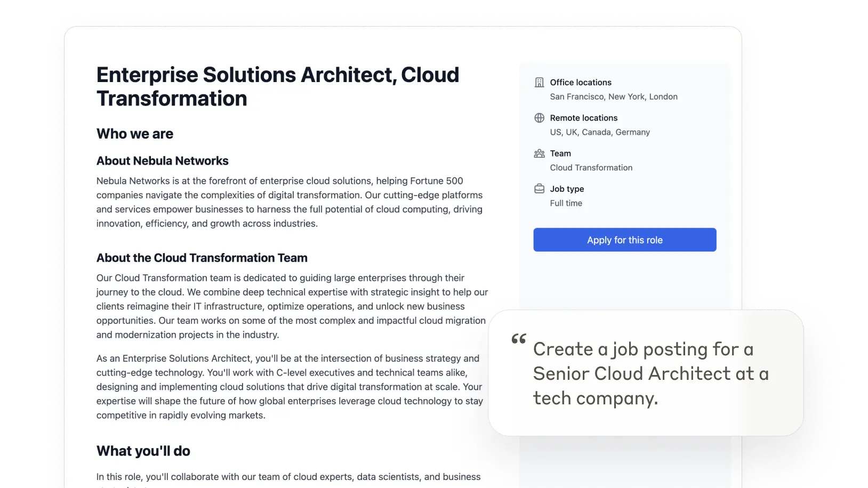Click the prompt text Create a job posting

(651, 374)
